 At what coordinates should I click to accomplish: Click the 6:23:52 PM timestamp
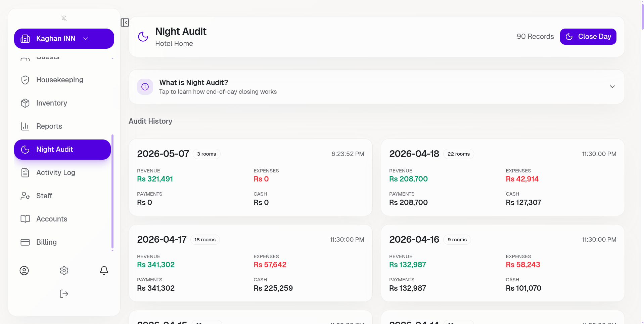pyautogui.click(x=348, y=154)
